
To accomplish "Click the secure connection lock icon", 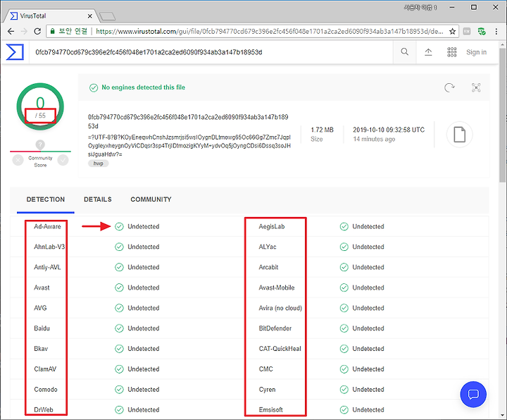I will 52,32.
